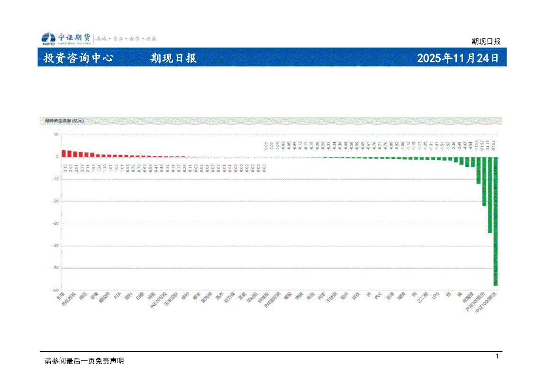Image resolution: width=554 pixels, height=392 pixels.
Task: Click the first red bar for 生猪
Action: click(x=64, y=153)
